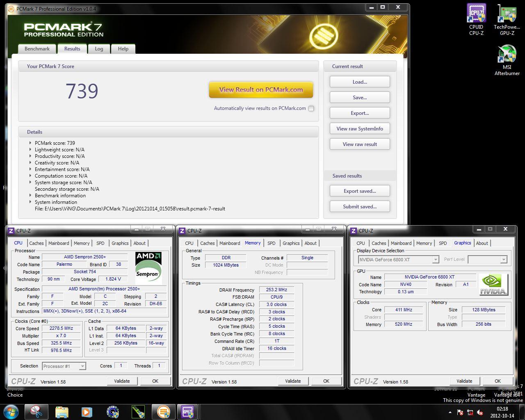Click View Result on PCMark.com button
The image size is (525, 420).
[261, 90]
